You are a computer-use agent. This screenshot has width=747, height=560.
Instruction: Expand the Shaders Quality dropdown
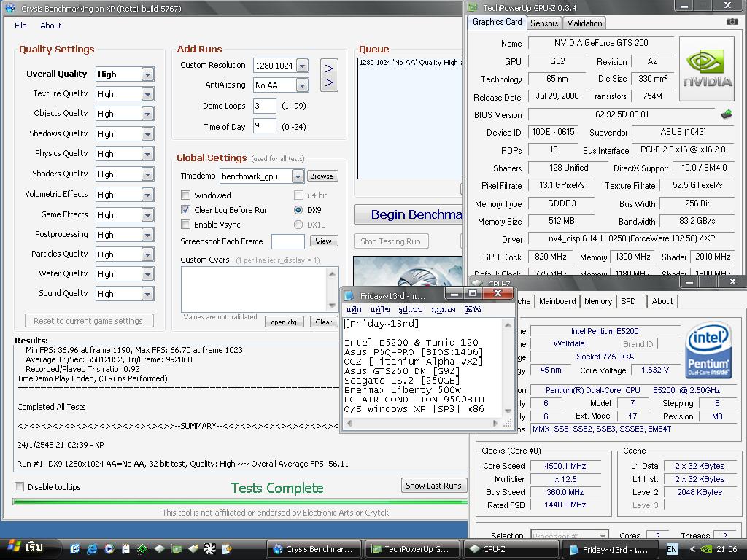pos(147,174)
